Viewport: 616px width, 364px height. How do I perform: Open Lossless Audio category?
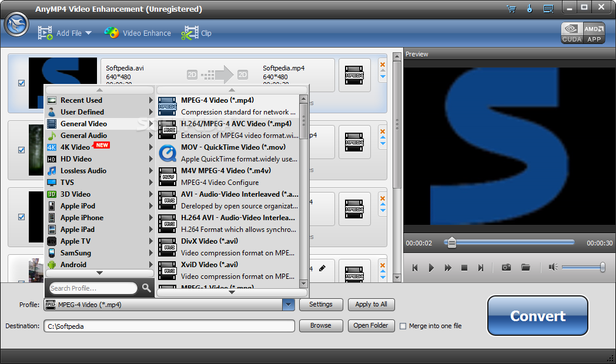100,171
